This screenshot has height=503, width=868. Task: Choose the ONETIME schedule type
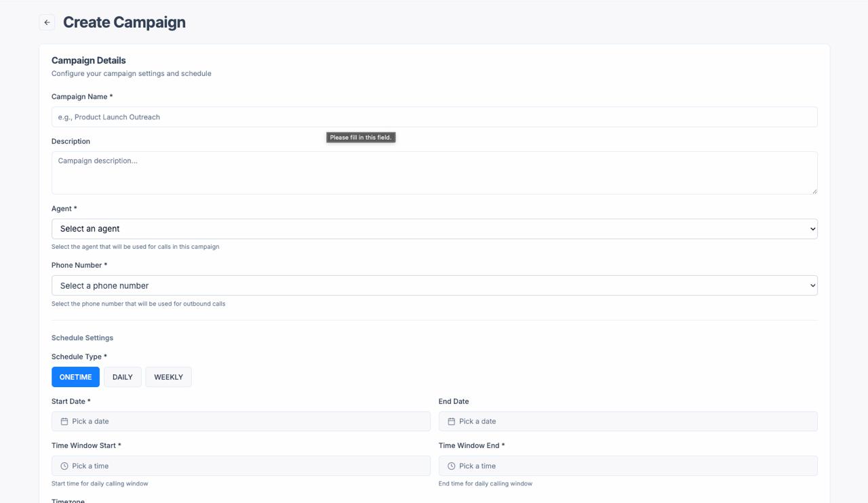coord(75,377)
